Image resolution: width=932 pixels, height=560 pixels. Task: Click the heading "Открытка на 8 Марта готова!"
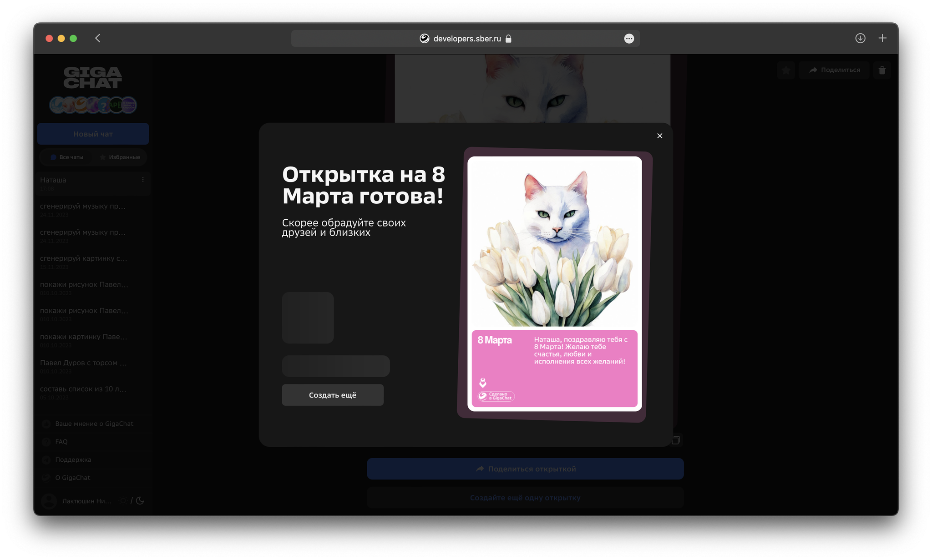coord(364,185)
